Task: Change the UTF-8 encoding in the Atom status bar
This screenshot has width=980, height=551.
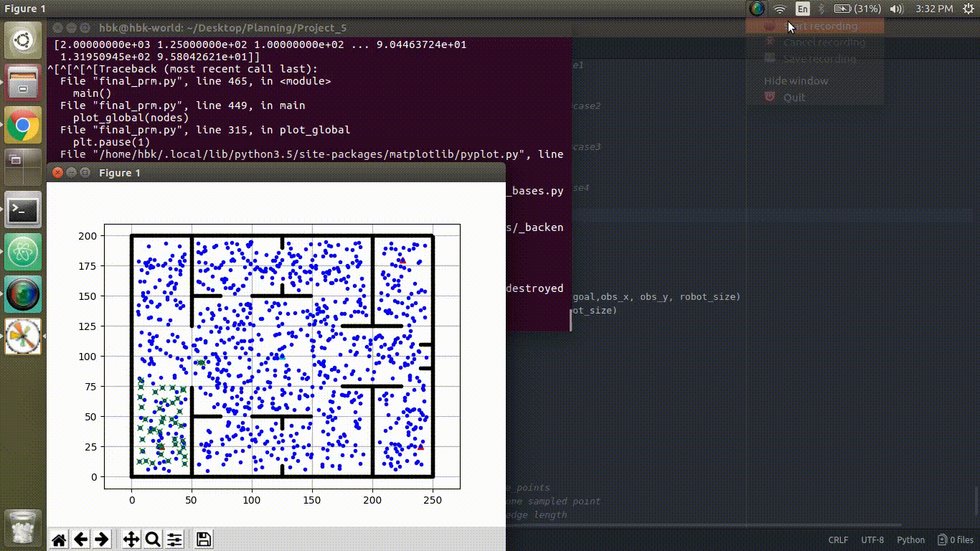Action: pyautogui.click(x=872, y=540)
